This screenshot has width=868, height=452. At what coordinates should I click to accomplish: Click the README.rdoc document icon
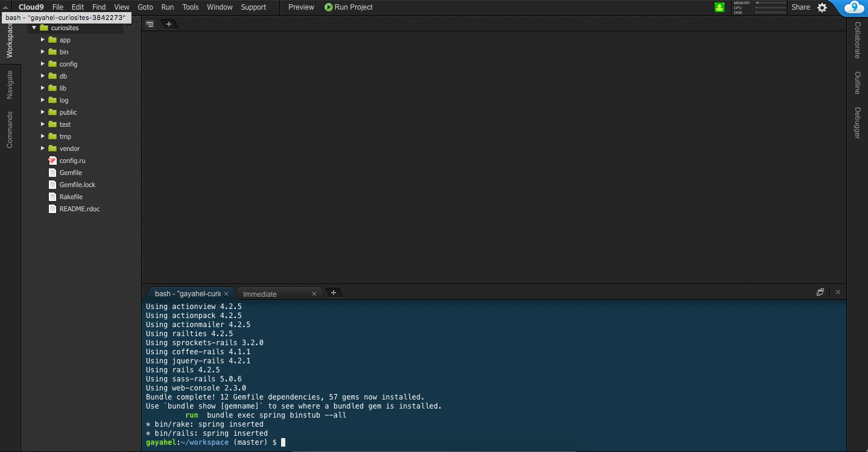coord(52,209)
